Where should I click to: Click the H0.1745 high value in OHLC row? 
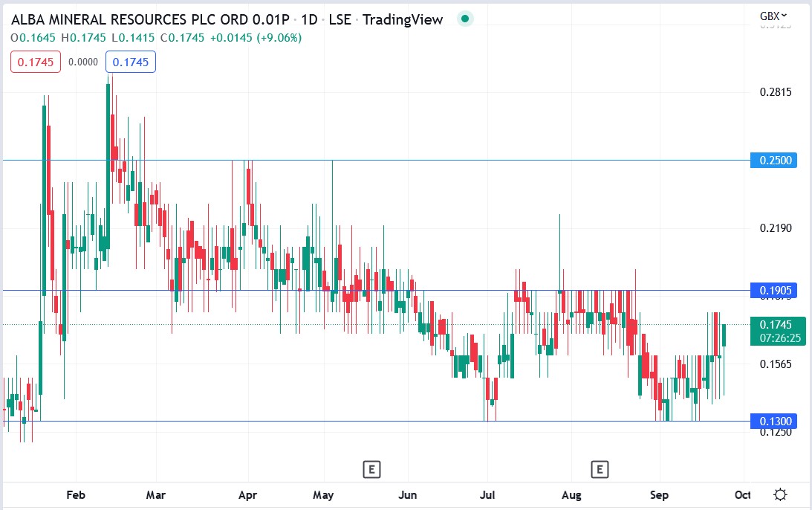pos(85,36)
